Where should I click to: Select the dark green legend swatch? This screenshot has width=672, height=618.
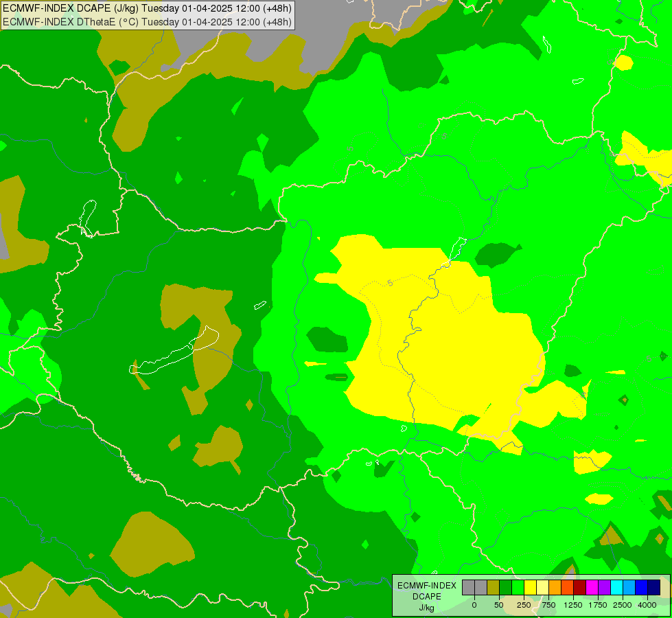tap(506, 588)
